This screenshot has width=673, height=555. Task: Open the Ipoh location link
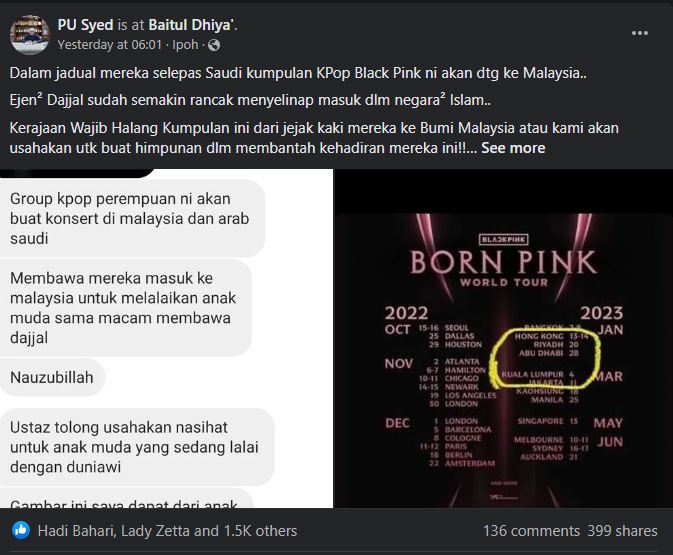point(185,45)
